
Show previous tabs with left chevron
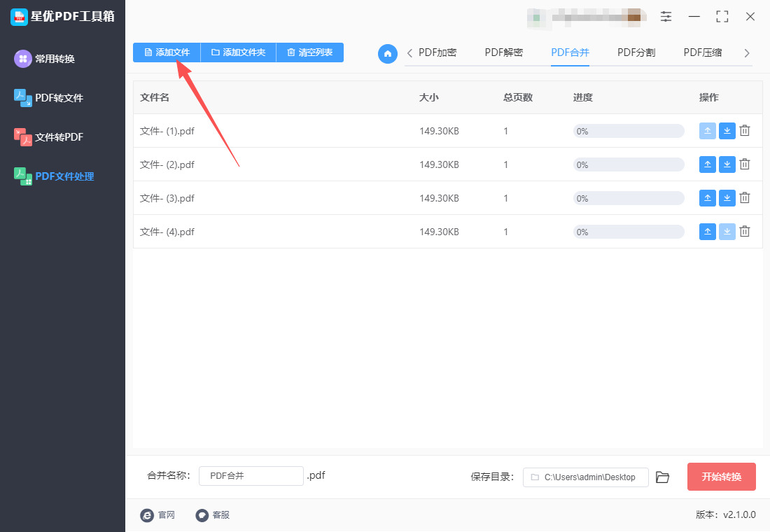tap(409, 53)
